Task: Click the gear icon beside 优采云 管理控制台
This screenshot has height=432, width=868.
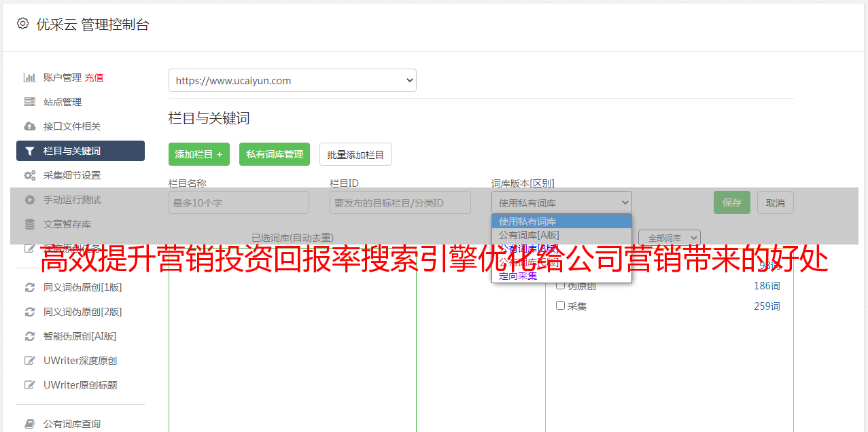Action: click(x=22, y=24)
